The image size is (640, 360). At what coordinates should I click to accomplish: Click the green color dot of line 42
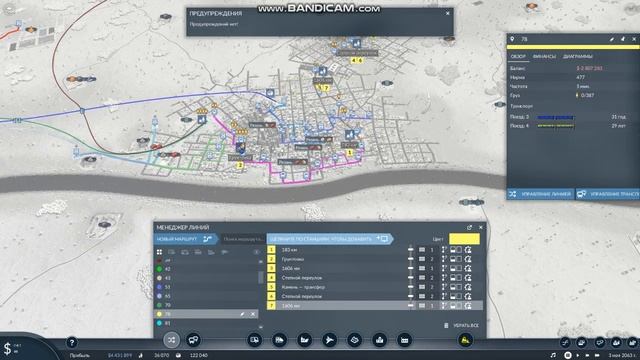pyautogui.click(x=160, y=269)
